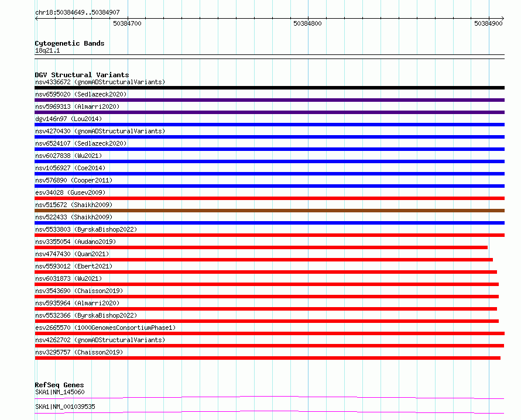Click the red esv2665570 variant bar
Viewport: 521px width, 420px height.
point(269,333)
